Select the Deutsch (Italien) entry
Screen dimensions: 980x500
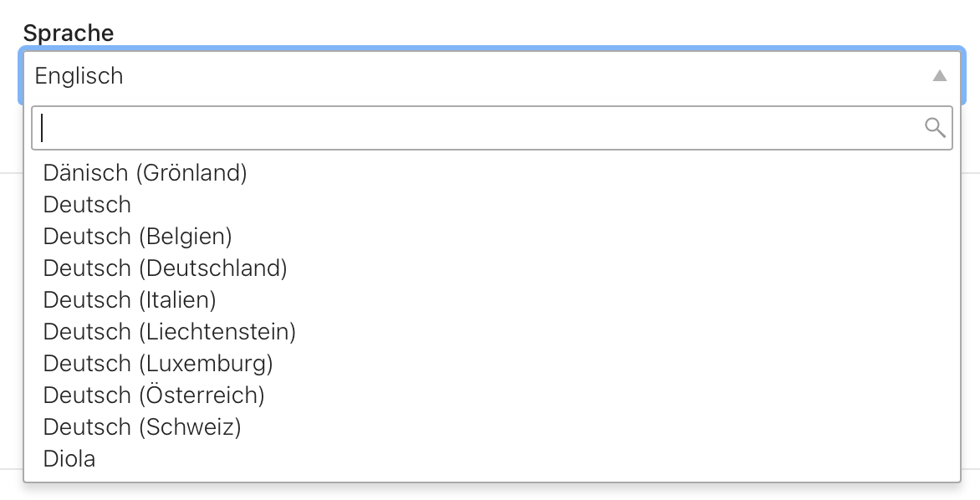point(492,300)
